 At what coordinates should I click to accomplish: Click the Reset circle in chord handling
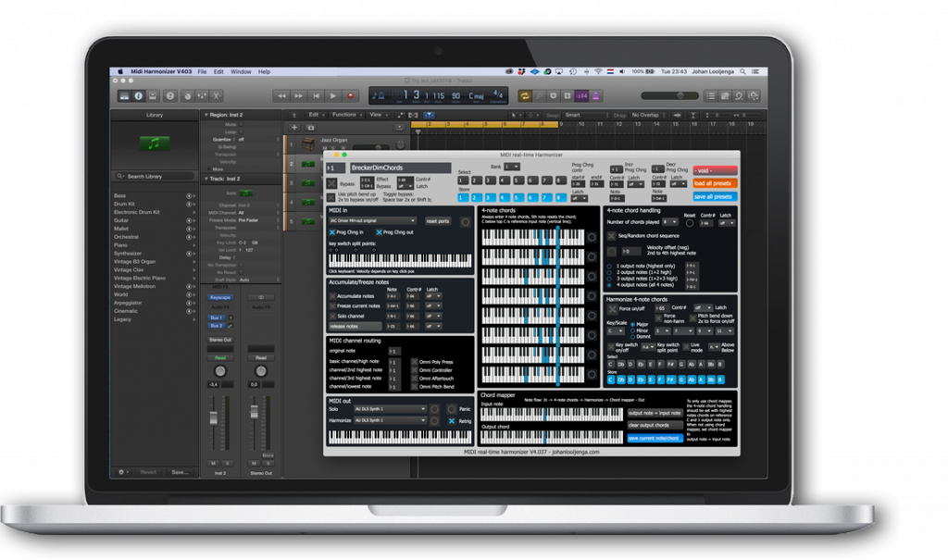pyautogui.click(x=690, y=223)
